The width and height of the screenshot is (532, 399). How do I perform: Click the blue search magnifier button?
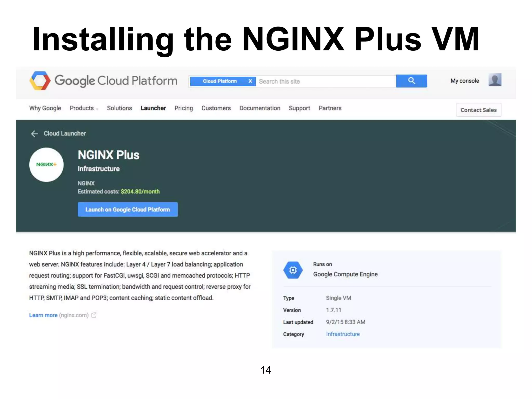(411, 81)
